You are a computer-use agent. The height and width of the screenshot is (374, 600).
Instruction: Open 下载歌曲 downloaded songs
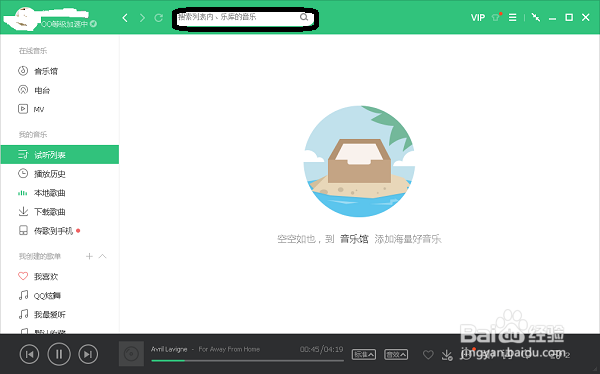point(60,212)
